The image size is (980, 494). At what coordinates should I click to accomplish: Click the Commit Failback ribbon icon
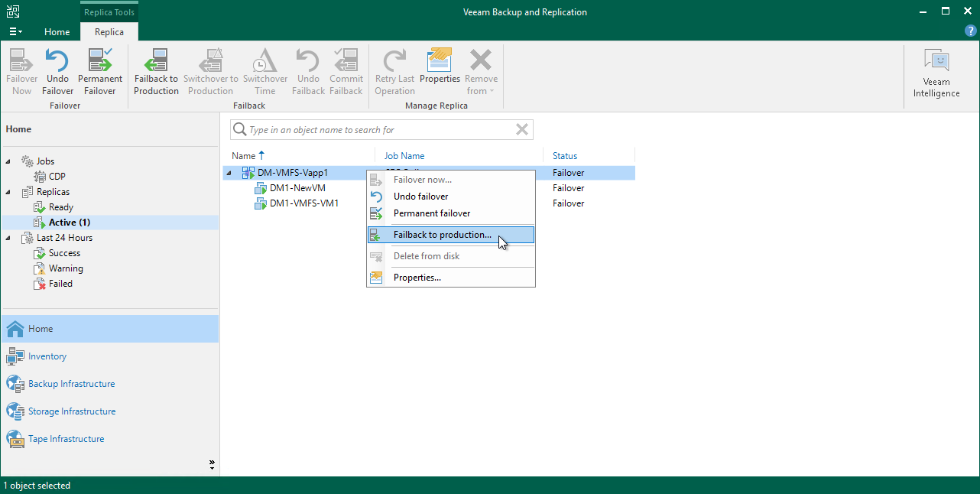coord(346,72)
